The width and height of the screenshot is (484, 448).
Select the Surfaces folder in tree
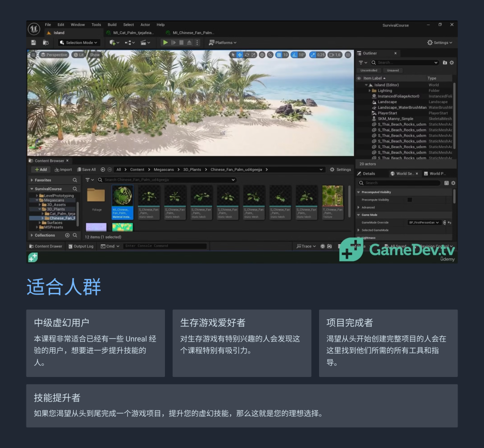(52, 222)
